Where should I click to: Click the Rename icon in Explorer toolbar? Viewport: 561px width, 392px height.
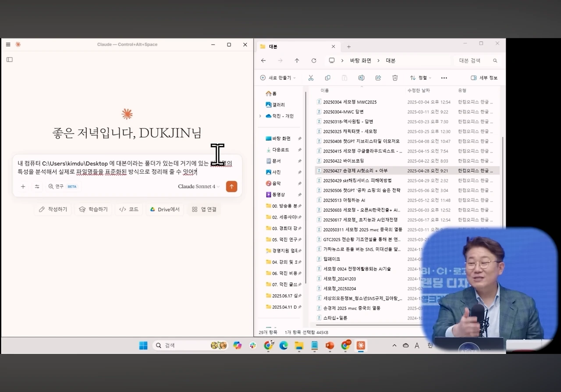tap(361, 78)
